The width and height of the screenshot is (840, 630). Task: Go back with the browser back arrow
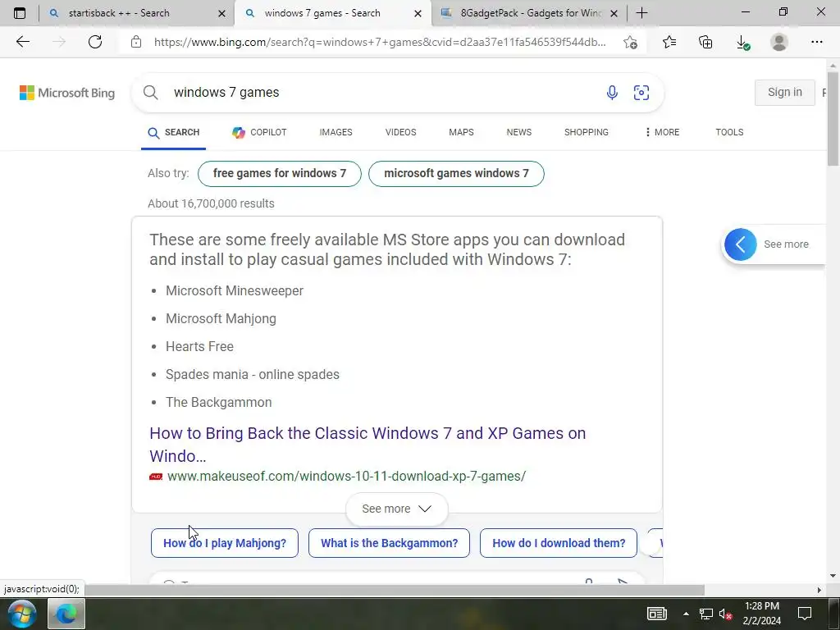click(x=22, y=42)
